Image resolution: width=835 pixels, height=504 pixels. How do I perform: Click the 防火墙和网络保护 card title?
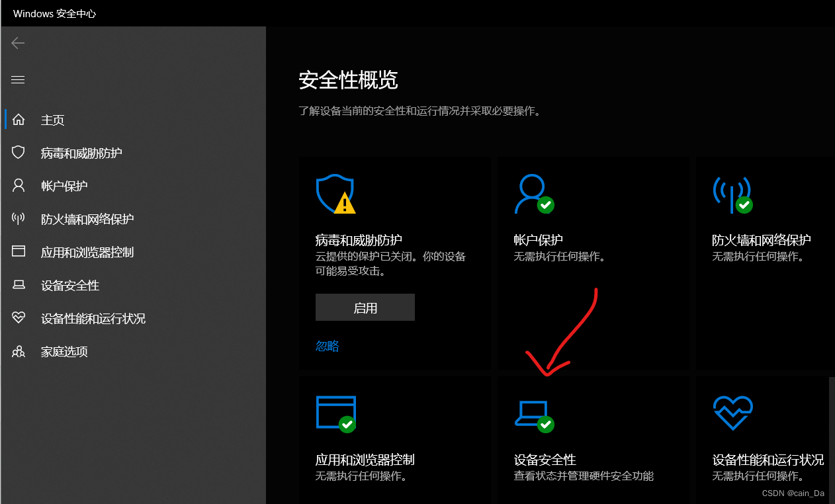click(761, 239)
